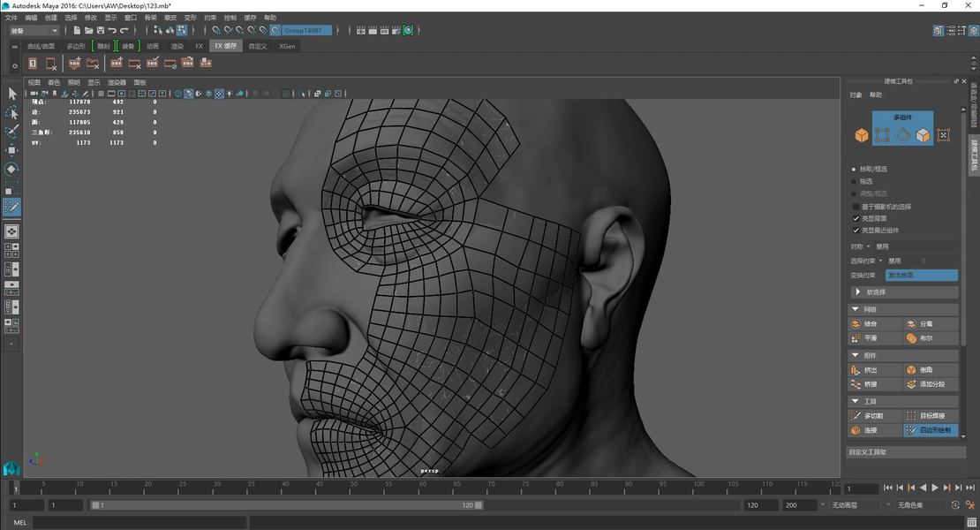
Task: Click the Move tool in left toolbox
Action: pyautogui.click(x=11, y=150)
